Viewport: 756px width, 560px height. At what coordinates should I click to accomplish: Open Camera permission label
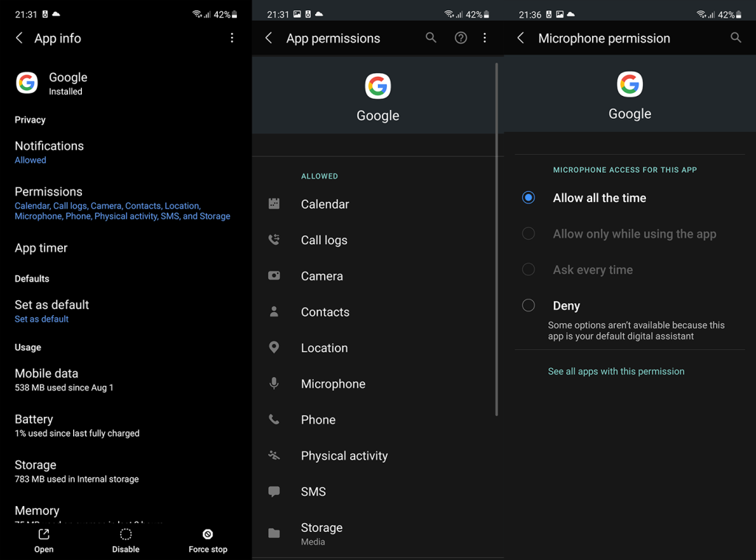pyautogui.click(x=322, y=276)
